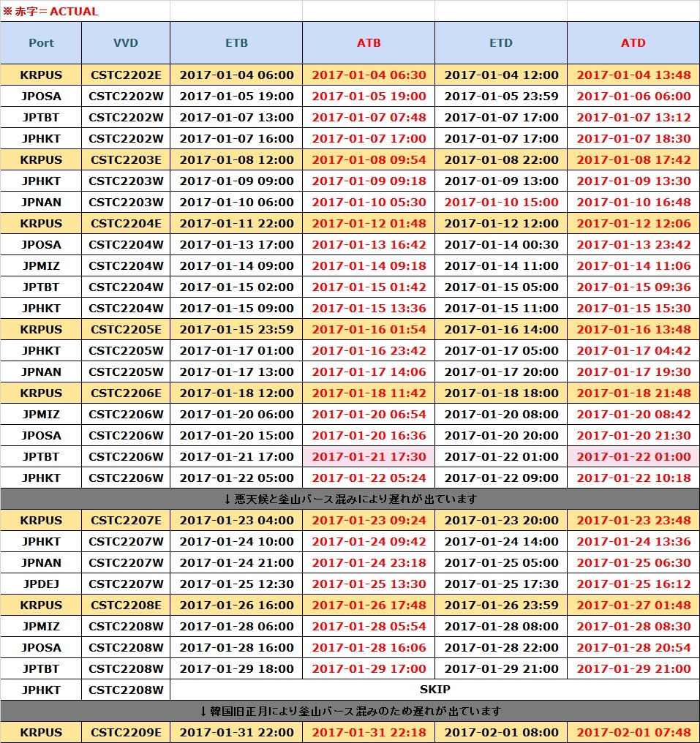Viewport: 700px width, 743px height.
Task: Click the SKIP cell in JPHKT row
Action: coord(434,690)
